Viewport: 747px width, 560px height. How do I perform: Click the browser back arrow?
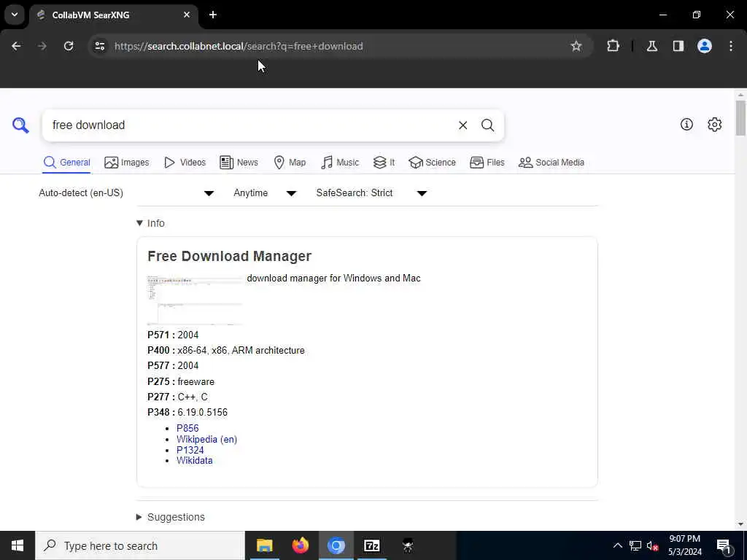16,46
